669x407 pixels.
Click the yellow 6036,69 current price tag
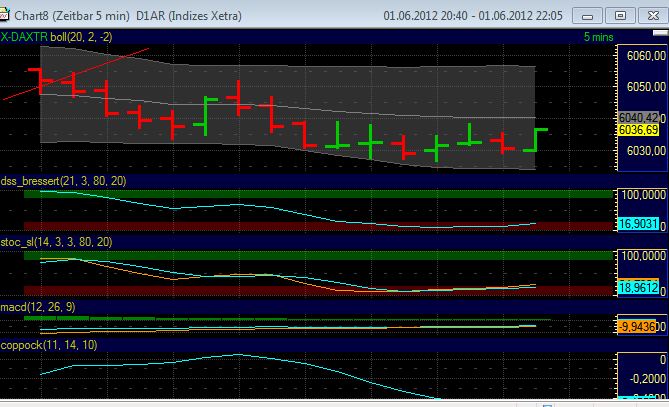tap(639, 130)
